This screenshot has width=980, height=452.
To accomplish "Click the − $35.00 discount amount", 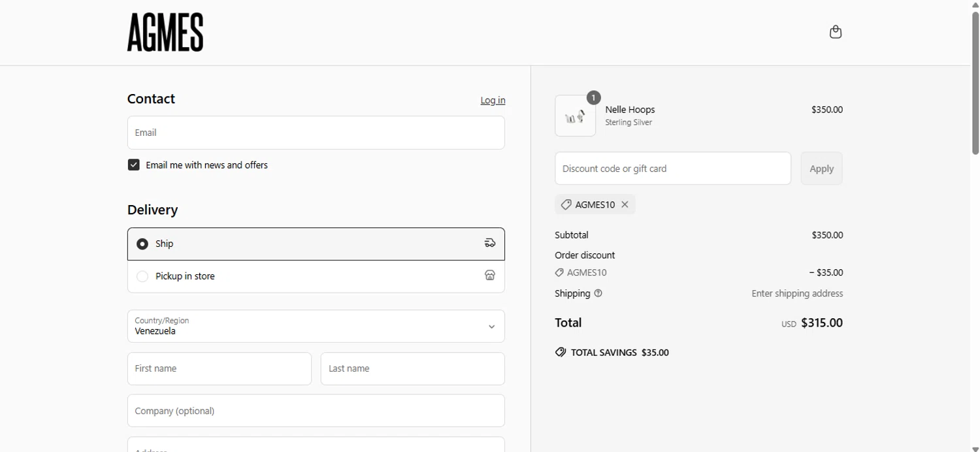I will 826,272.
